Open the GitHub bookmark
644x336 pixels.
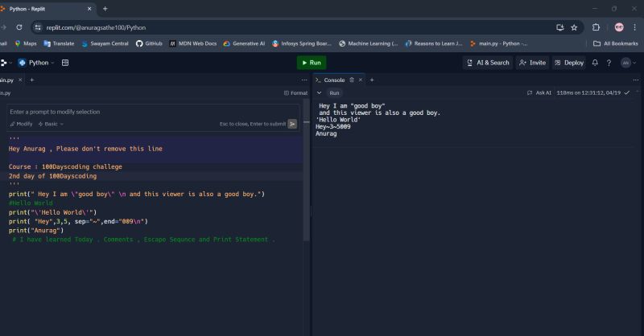[149, 43]
